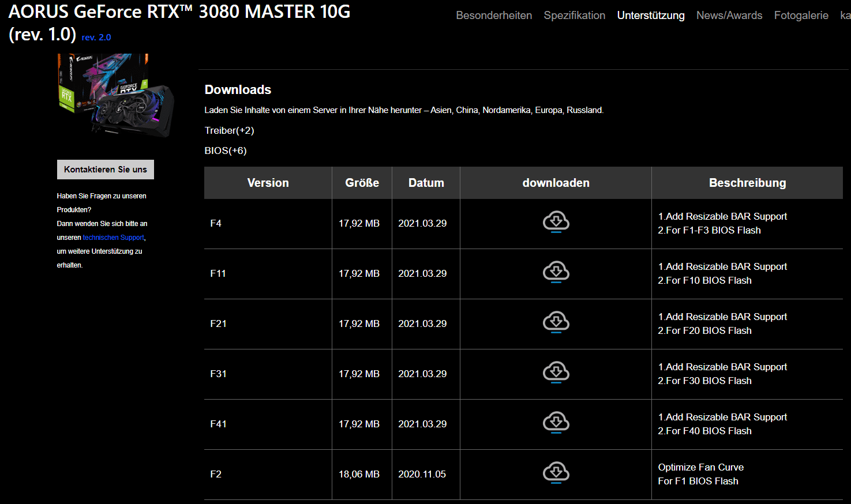Click the graphics card product thumbnail
Screen dimensions: 851x504
[x=115, y=95]
